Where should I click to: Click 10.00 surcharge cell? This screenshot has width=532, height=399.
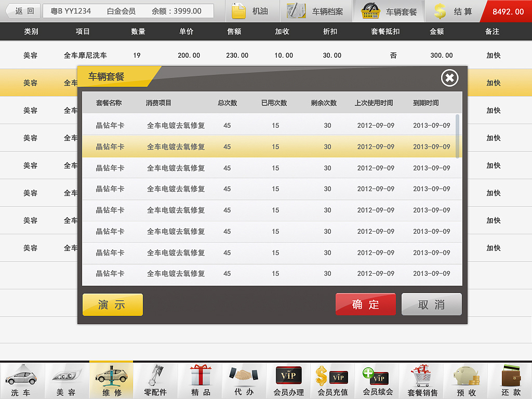click(x=284, y=55)
